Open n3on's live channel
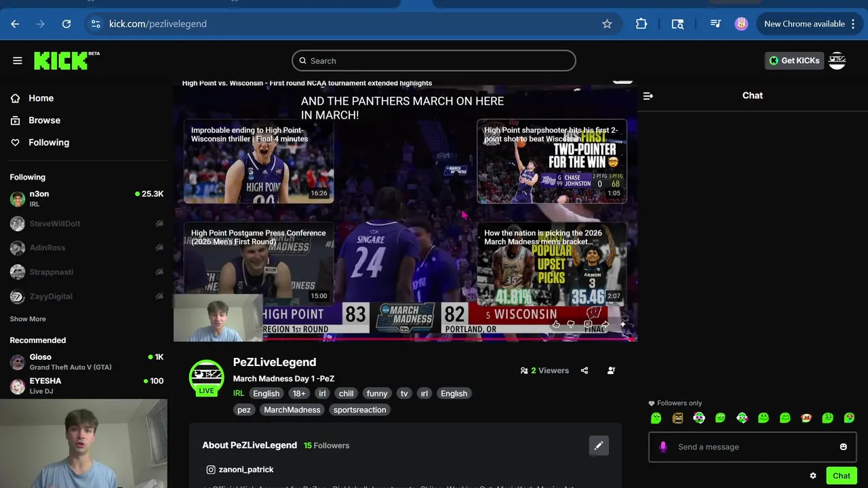Screen dimensions: 868x488 pyautogui.click(x=87, y=199)
